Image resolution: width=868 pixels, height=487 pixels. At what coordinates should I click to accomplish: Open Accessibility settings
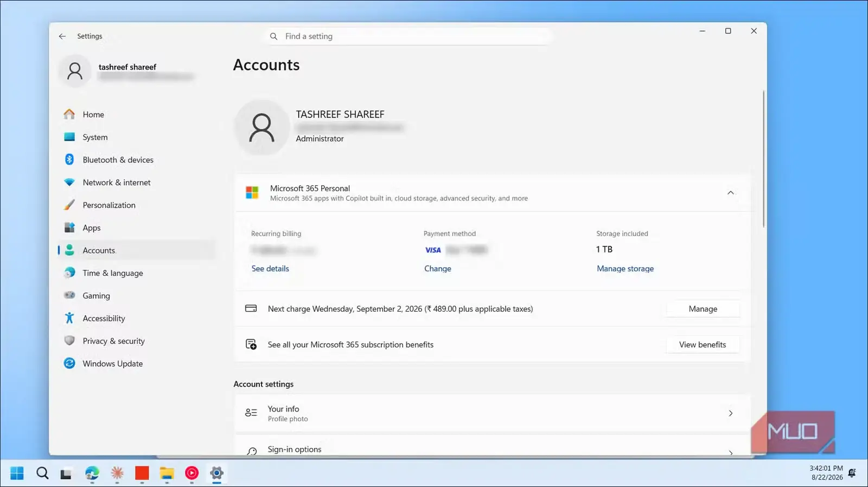click(137, 319)
